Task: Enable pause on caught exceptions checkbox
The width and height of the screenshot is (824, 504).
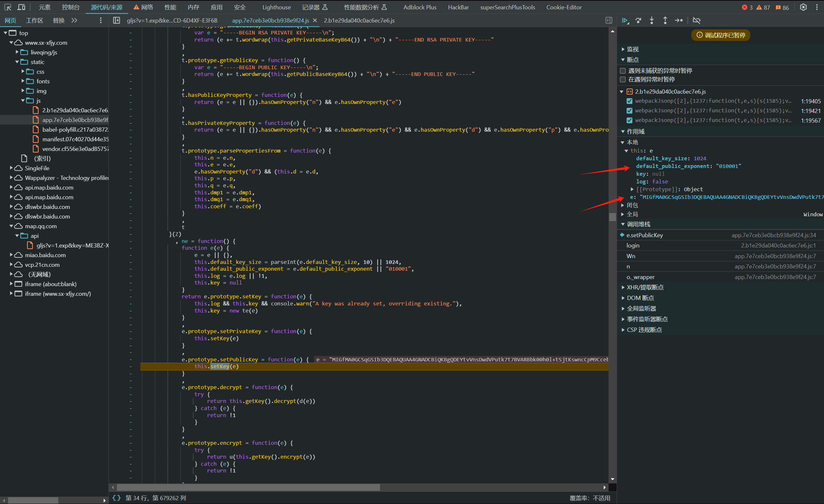Action: point(623,79)
